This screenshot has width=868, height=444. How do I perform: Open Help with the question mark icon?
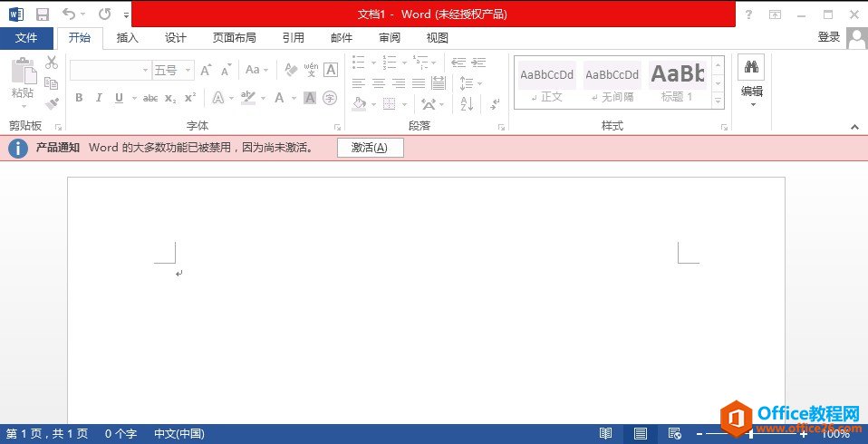pos(748,14)
